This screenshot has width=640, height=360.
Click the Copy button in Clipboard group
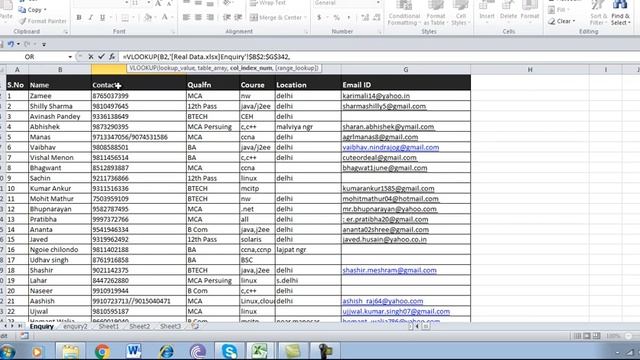pyautogui.click(x=33, y=9)
